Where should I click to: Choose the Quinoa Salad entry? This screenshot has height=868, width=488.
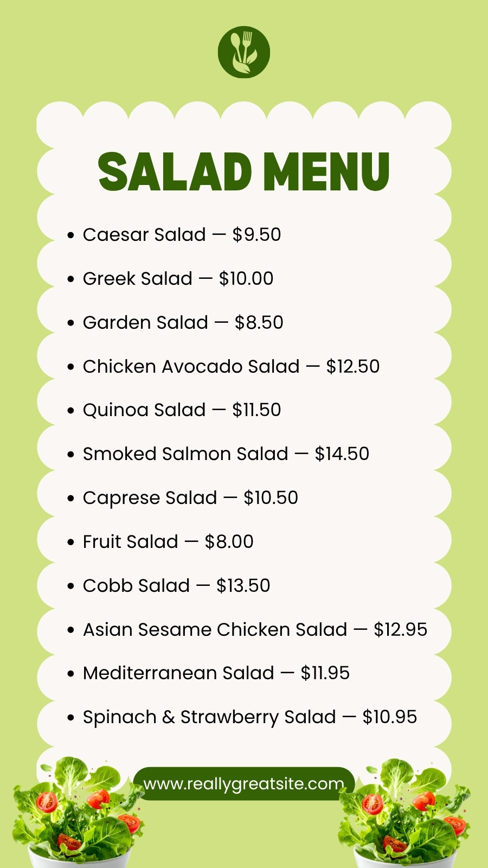182,410
